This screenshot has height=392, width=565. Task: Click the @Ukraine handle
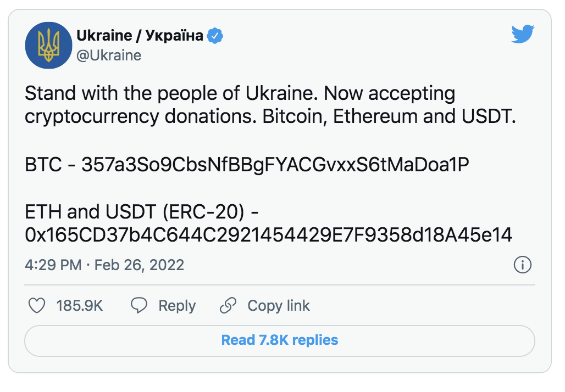(109, 55)
